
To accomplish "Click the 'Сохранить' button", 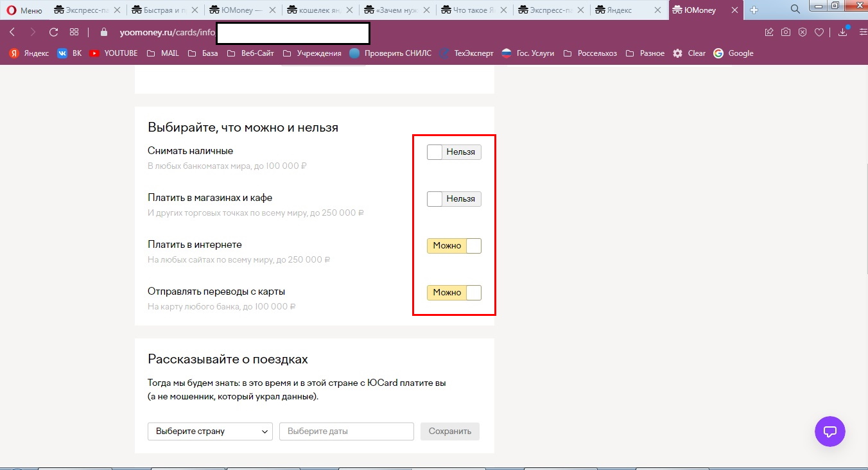I will (449, 431).
